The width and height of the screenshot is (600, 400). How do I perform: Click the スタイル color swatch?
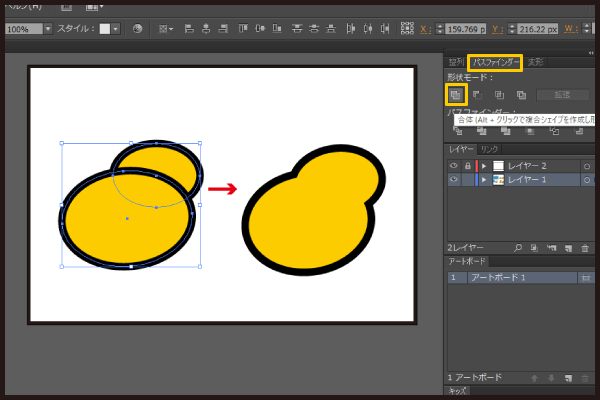104,29
